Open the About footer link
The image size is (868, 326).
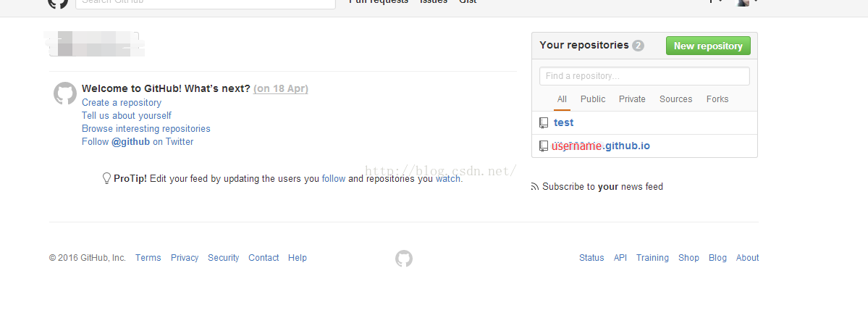coord(747,258)
